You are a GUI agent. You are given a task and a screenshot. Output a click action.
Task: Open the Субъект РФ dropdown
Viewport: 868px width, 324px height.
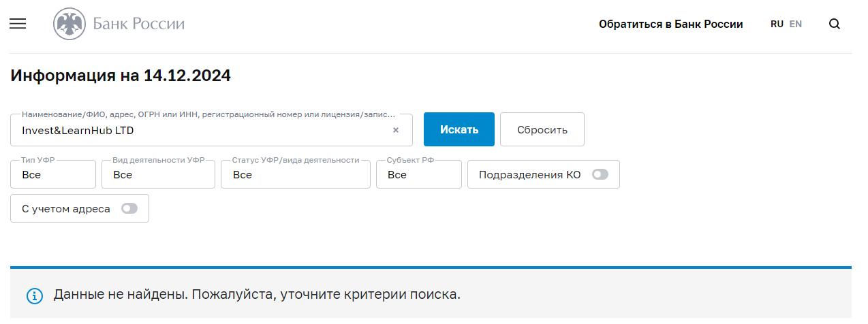(419, 174)
